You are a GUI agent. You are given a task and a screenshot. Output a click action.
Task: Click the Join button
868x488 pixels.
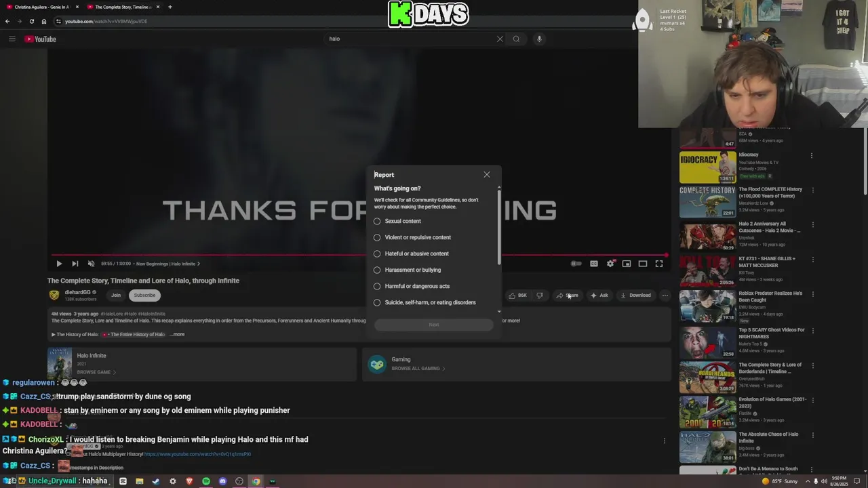click(116, 295)
